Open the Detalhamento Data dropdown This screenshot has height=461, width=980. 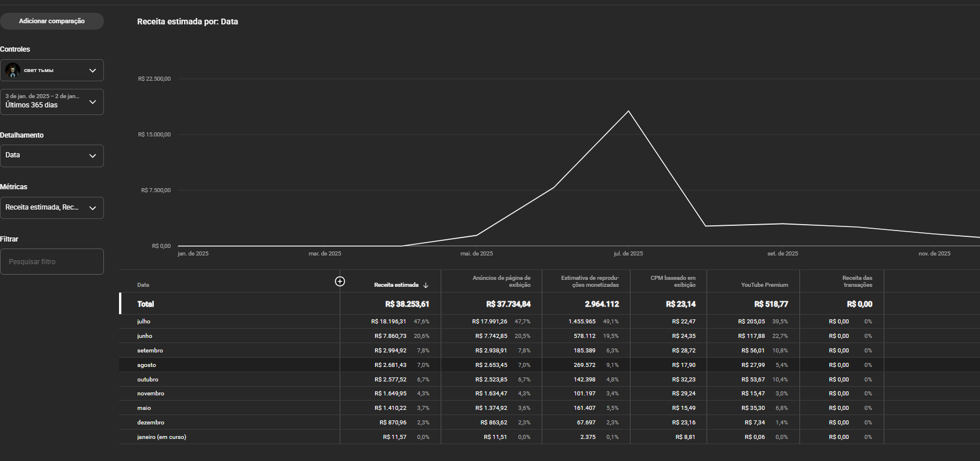(x=52, y=156)
